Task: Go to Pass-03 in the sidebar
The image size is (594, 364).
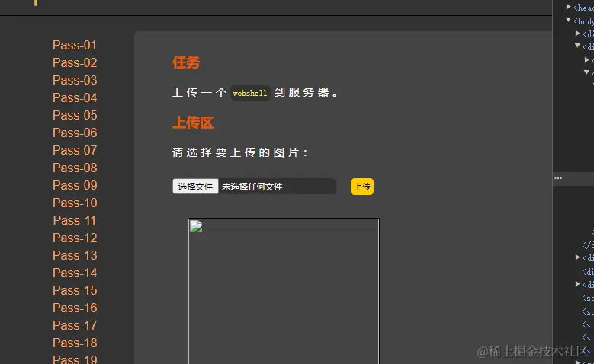Action: coord(75,80)
